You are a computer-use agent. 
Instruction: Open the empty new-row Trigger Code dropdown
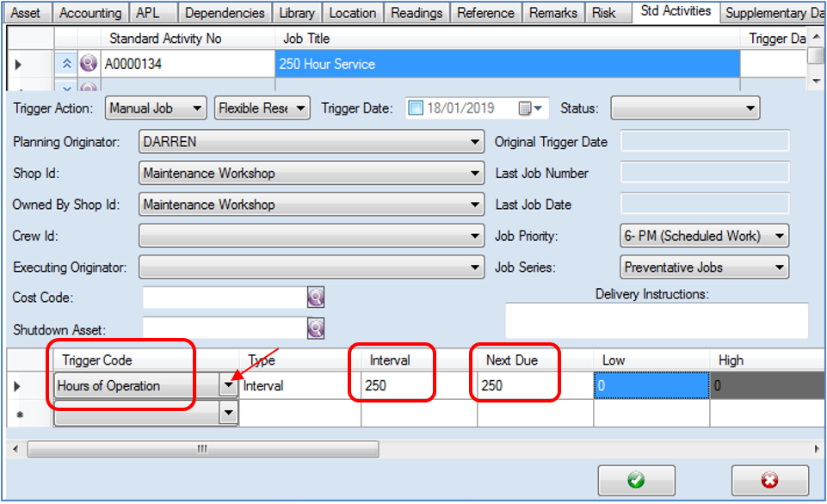pyautogui.click(x=228, y=413)
